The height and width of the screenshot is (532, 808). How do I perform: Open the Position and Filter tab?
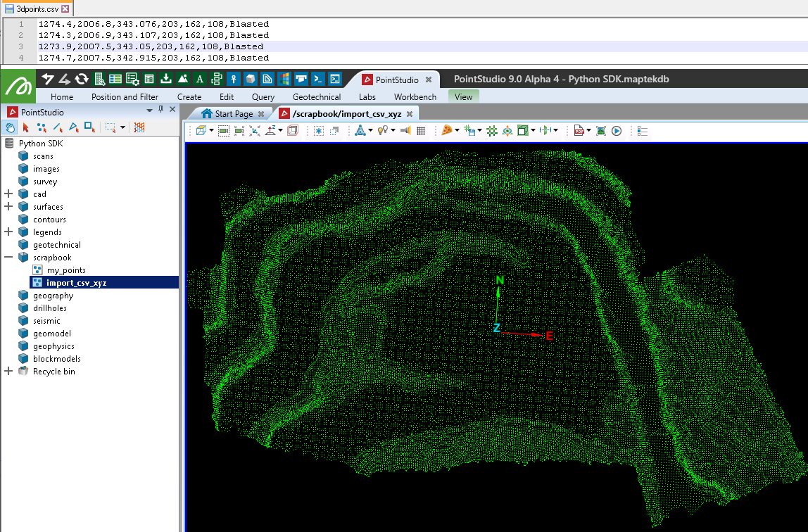pyautogui.click(x=125, y=97)
